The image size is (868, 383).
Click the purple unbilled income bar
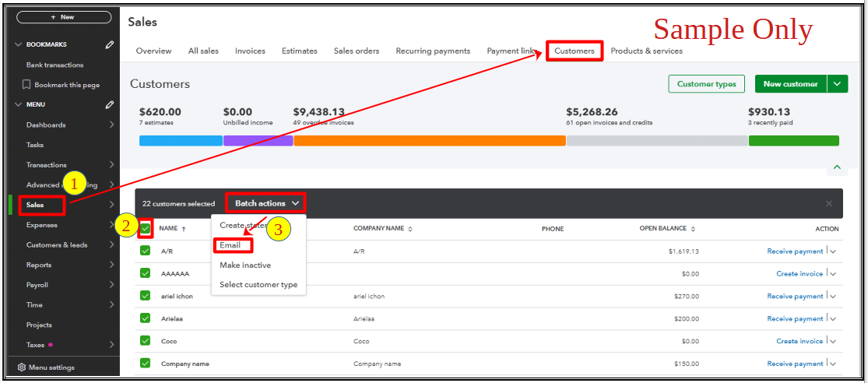tap(258, 141)
